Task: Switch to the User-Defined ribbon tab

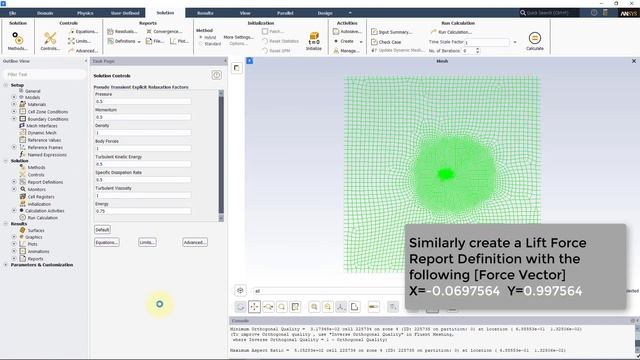Action: (125, 13)
